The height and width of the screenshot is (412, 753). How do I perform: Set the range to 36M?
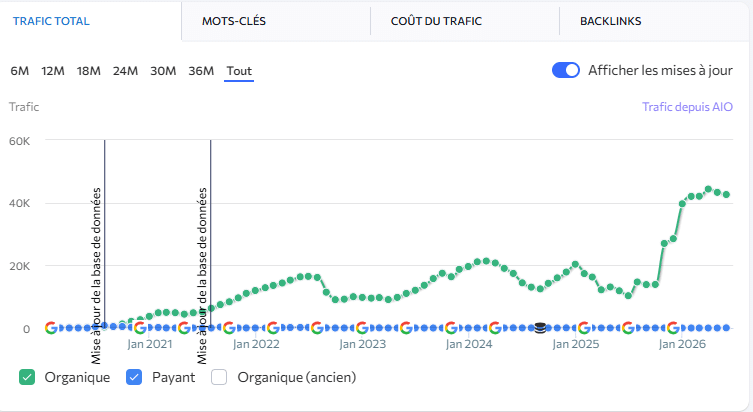(201, 71)
